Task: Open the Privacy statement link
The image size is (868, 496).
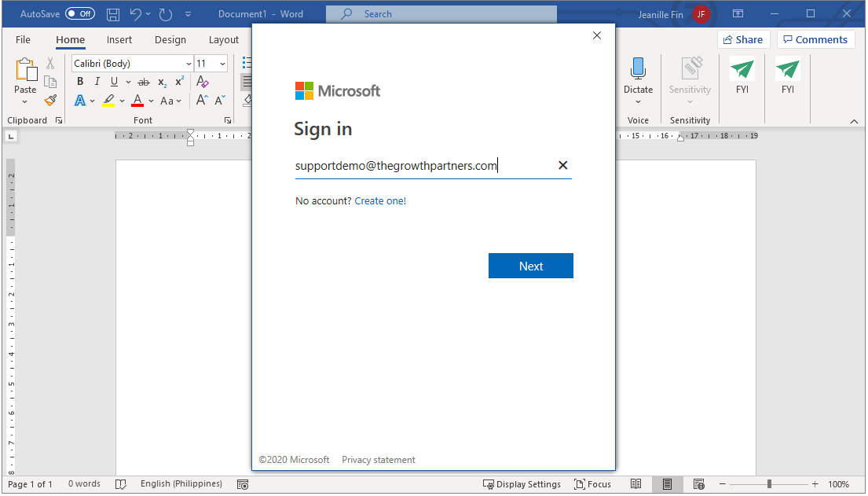Action: tap(378, 460)
